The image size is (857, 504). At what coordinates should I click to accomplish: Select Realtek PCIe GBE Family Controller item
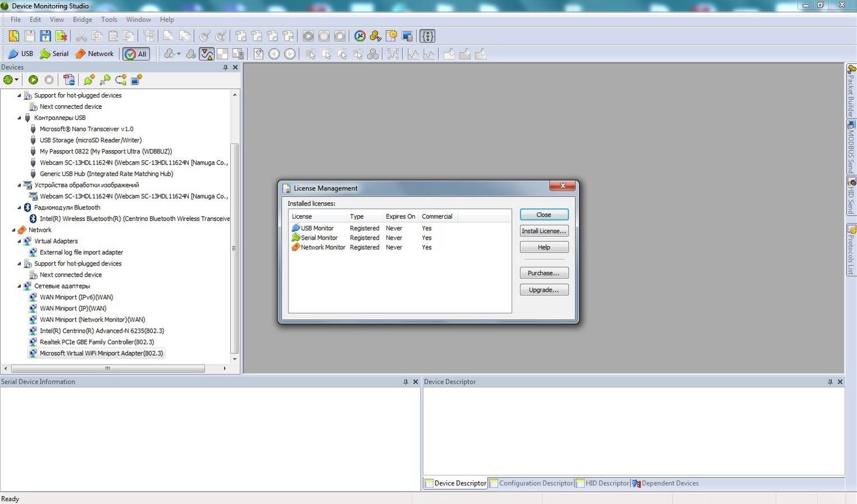pos(96,342)
